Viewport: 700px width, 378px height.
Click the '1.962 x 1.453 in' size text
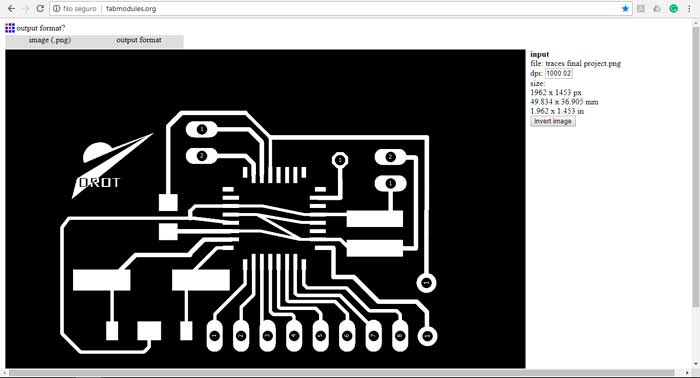point(557,111)
